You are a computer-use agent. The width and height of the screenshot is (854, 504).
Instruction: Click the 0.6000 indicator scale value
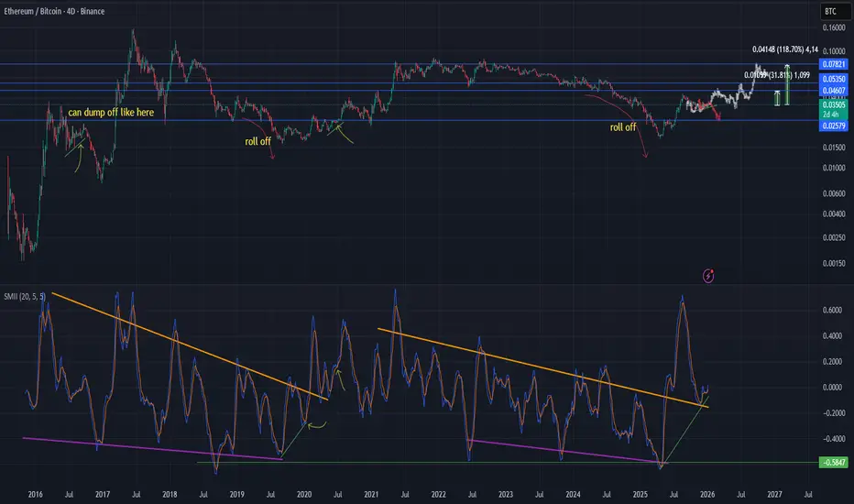[x=832, y=310]
